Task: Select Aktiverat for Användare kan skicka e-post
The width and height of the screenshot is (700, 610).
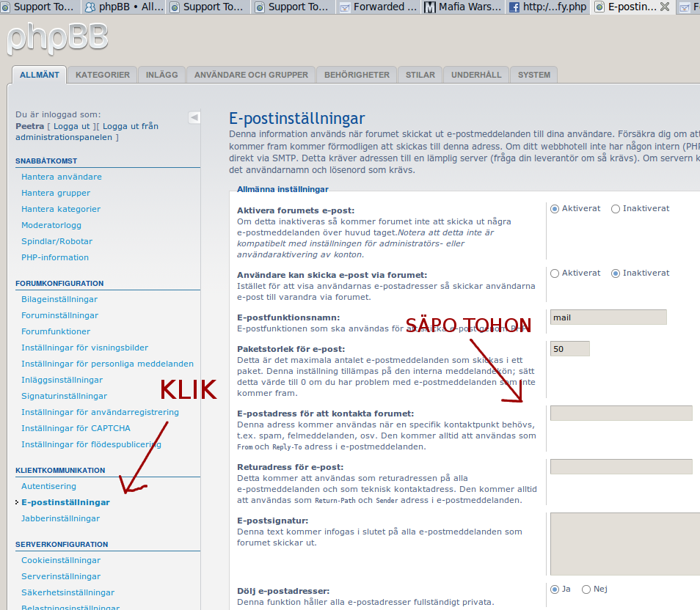Action: tap(555, 273)
